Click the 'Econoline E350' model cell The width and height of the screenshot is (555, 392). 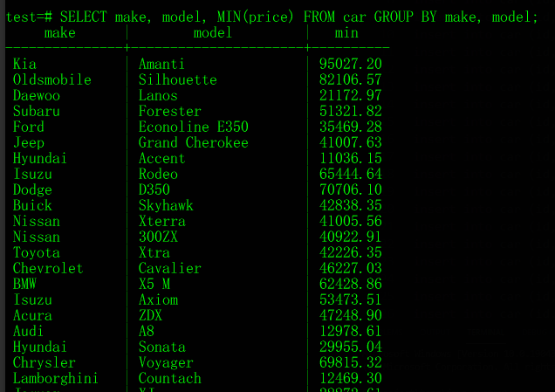[194, 127]
